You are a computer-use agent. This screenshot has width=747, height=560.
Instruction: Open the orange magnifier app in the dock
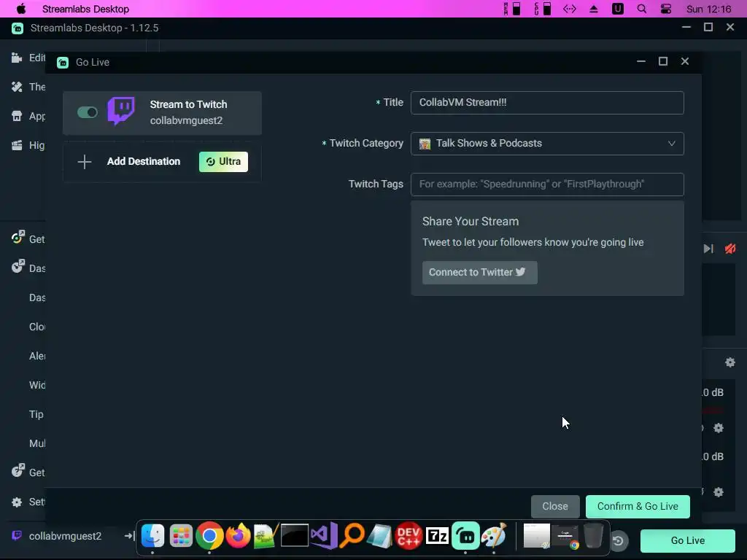[352, 536]
